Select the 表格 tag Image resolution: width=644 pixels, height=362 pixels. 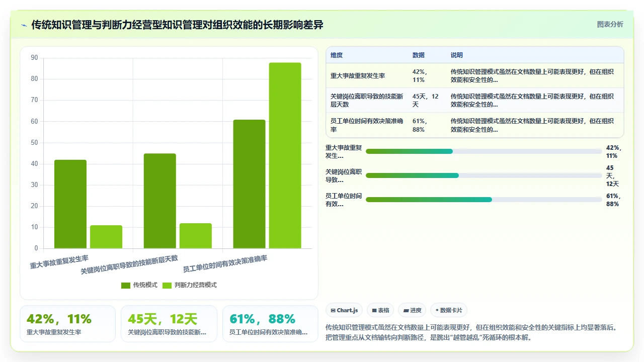click(x=380, y=310)
